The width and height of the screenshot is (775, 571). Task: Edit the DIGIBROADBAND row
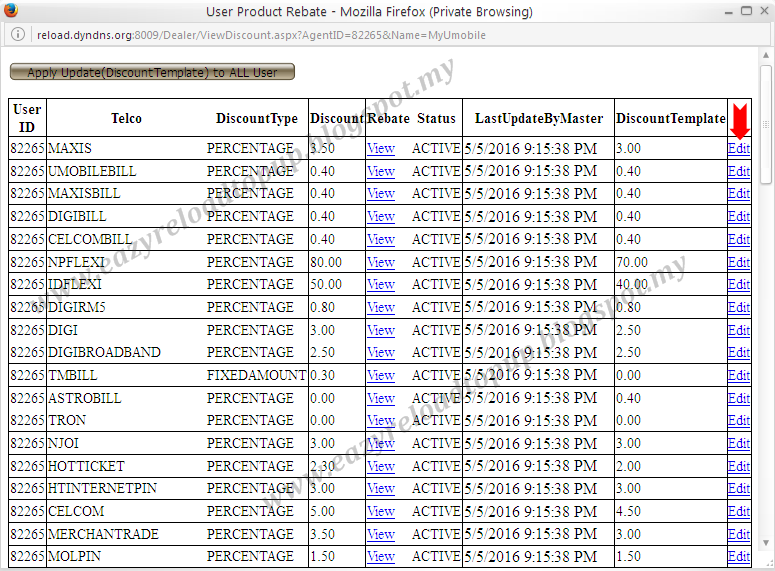(x=738, y=352)
